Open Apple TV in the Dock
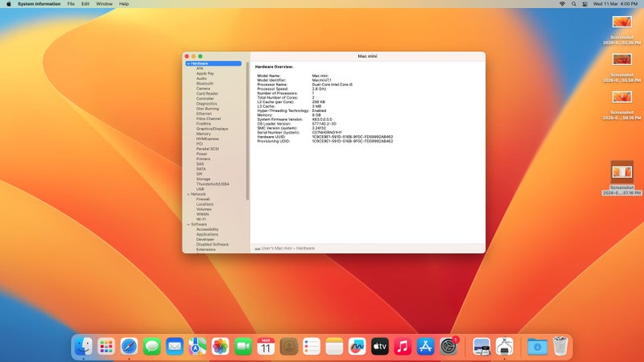The width and height of the screenshot is (644, 362). 380,347
